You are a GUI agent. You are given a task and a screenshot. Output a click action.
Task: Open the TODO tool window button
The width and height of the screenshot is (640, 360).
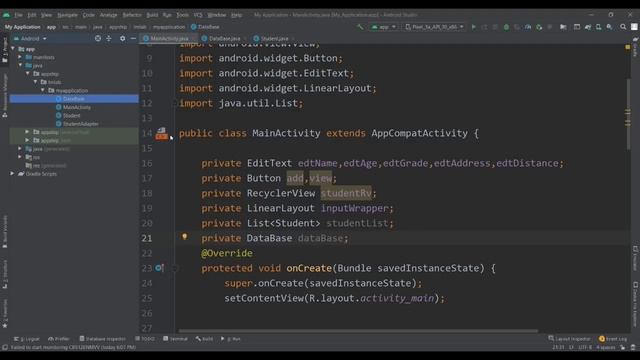point(145,339)
